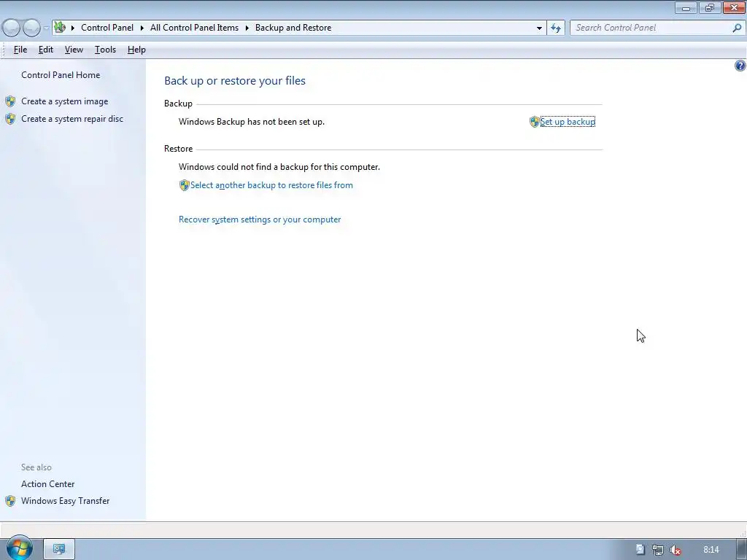
Task: Refresh the Backup and Restore page
Action: tap(556, 28)
